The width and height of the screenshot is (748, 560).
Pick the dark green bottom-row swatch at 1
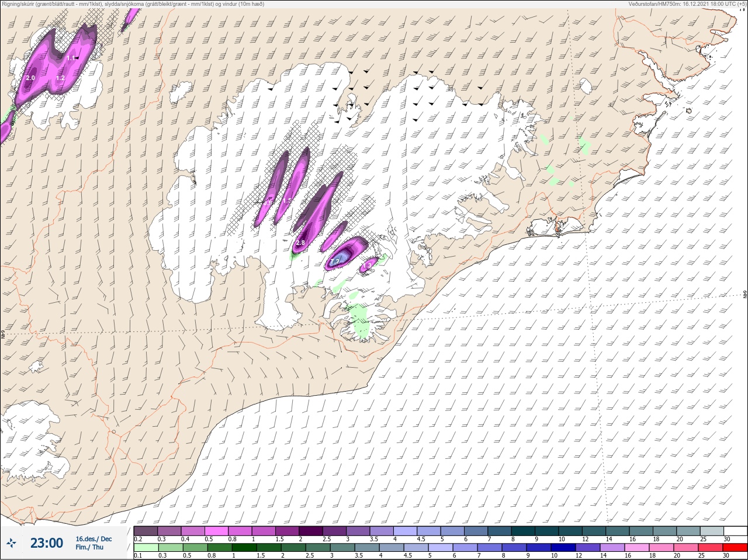click(x=244, y=548)
